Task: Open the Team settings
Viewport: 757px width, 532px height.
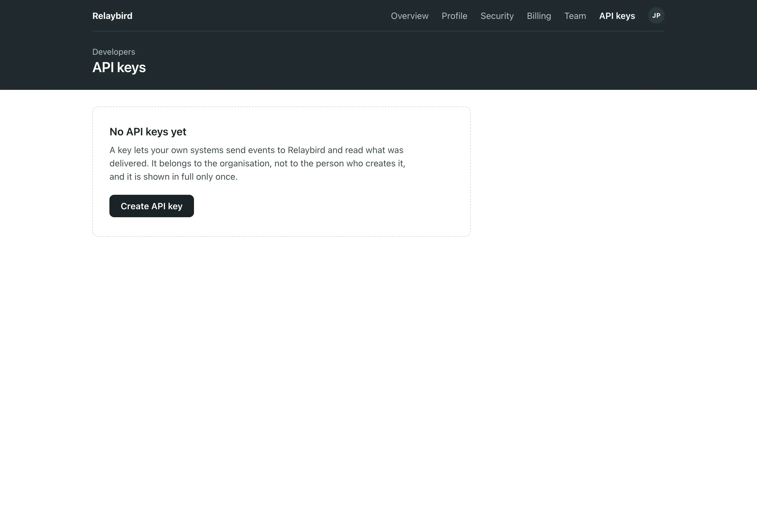Action: click(x=575, y=16)
